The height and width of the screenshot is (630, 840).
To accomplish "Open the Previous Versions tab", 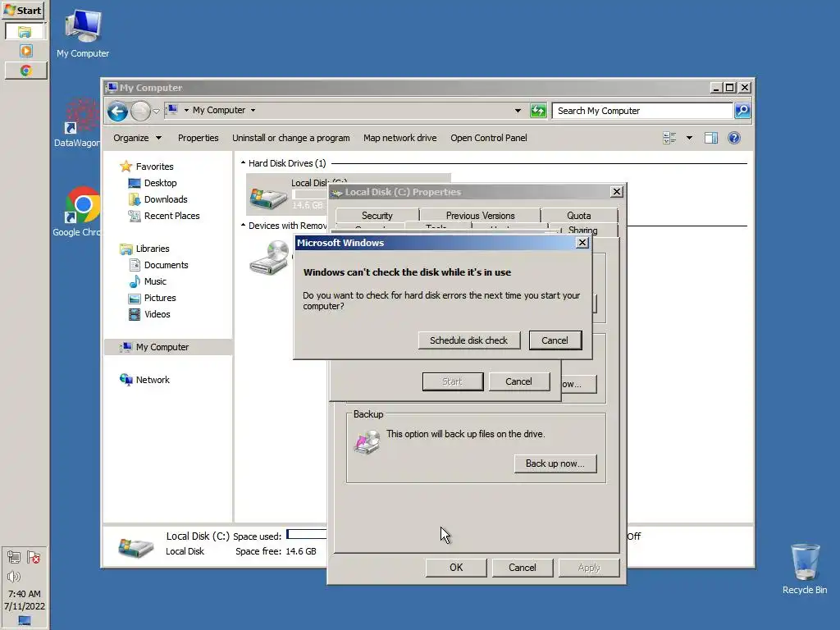I will tap(480, 216).
